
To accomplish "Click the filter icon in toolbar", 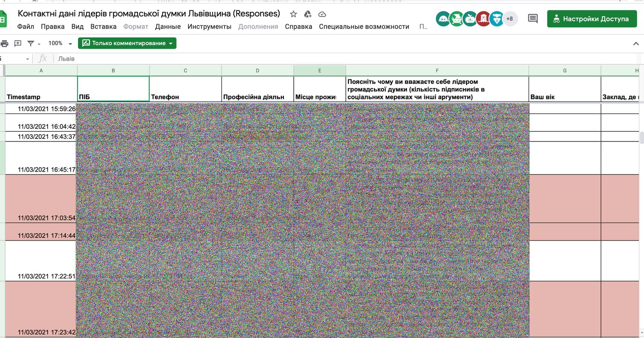I will point(31,44).
